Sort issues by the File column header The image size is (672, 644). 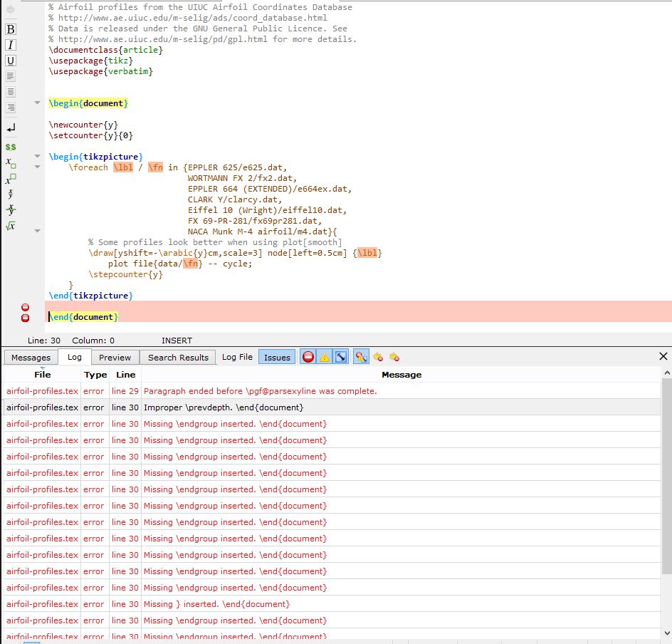coord(43,374)
